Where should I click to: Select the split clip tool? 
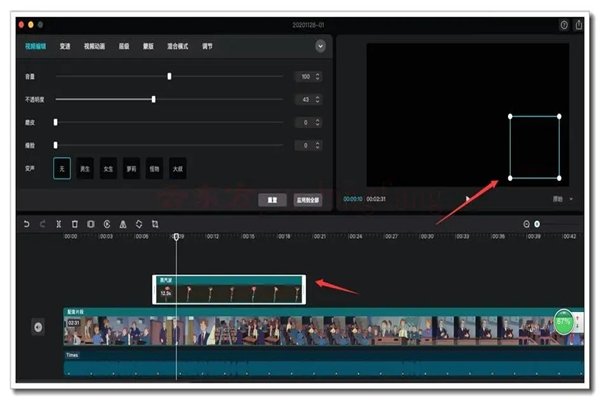pyautogui.click(x=59, y=224)
